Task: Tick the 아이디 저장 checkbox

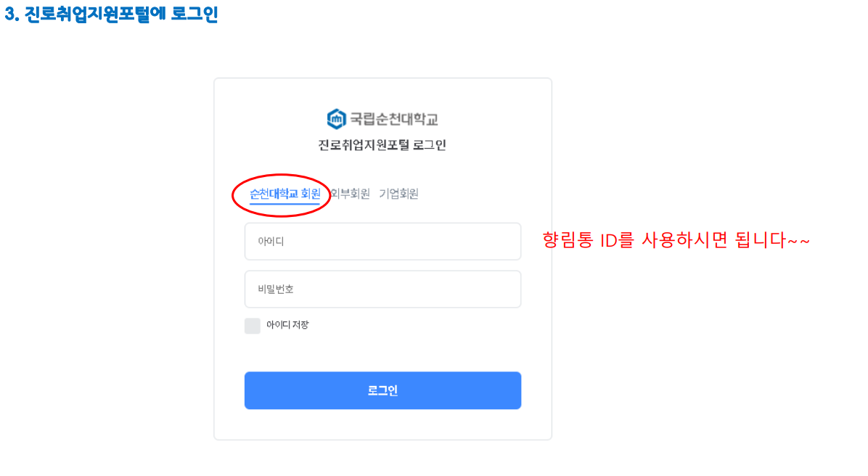Action: pyautogui.click(x=253, y=326)
